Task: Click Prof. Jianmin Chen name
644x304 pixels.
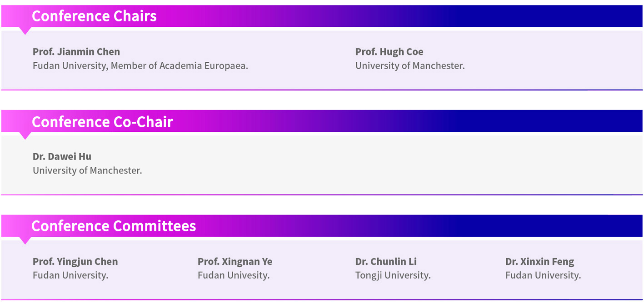Action: (x=76, y=52)
